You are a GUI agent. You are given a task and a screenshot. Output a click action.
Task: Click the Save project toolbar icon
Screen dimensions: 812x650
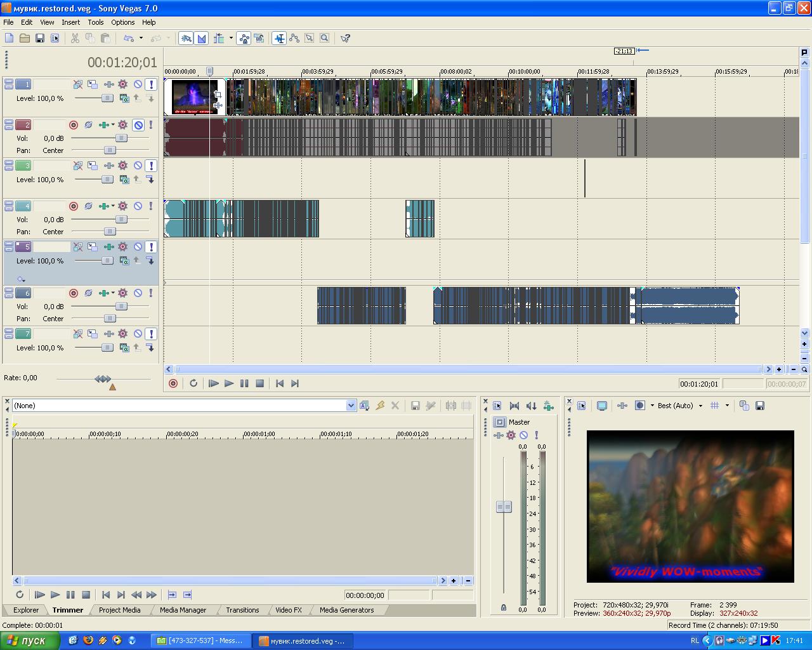[39, 38]
